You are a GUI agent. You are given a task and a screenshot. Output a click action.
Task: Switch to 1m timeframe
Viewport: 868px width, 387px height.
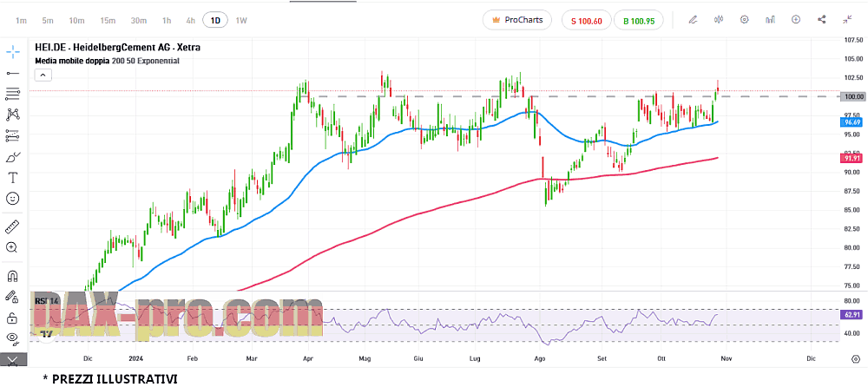coord(21,21)
